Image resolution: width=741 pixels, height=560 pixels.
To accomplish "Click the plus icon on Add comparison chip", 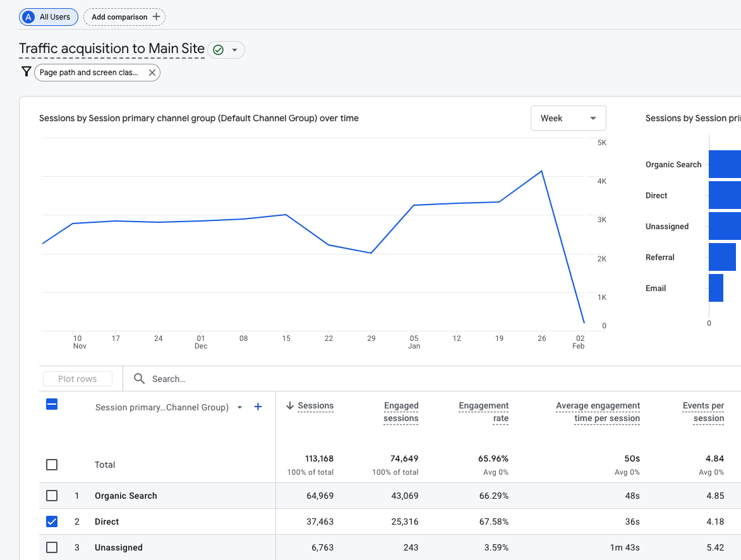I will pos(155,16).
